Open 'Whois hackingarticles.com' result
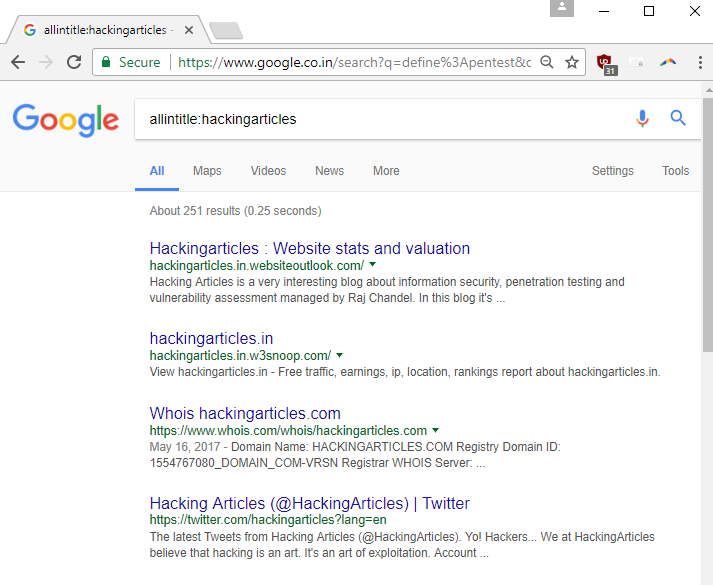Screen dimensions: 713x585 coord(245,413)
